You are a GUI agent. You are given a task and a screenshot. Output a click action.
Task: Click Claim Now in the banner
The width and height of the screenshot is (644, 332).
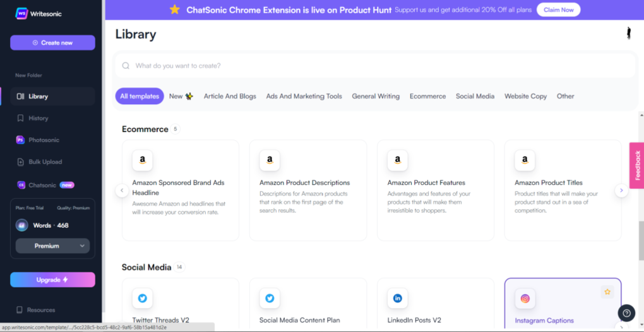click(558, 10)
